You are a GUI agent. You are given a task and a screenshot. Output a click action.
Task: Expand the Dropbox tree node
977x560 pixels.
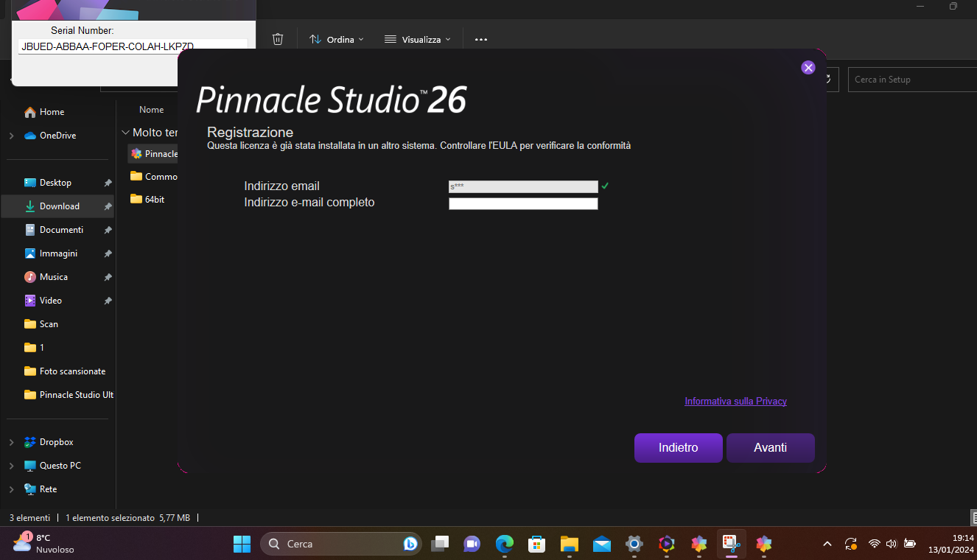(11, 442)
